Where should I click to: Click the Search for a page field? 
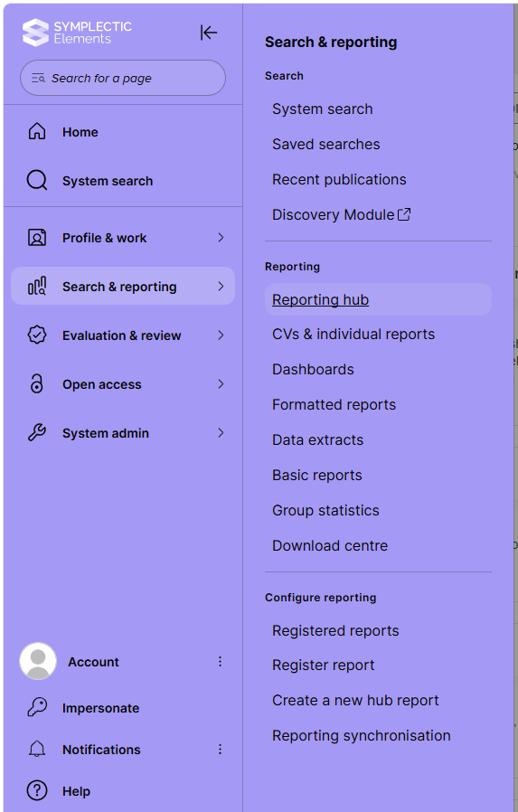pos(123,78)
